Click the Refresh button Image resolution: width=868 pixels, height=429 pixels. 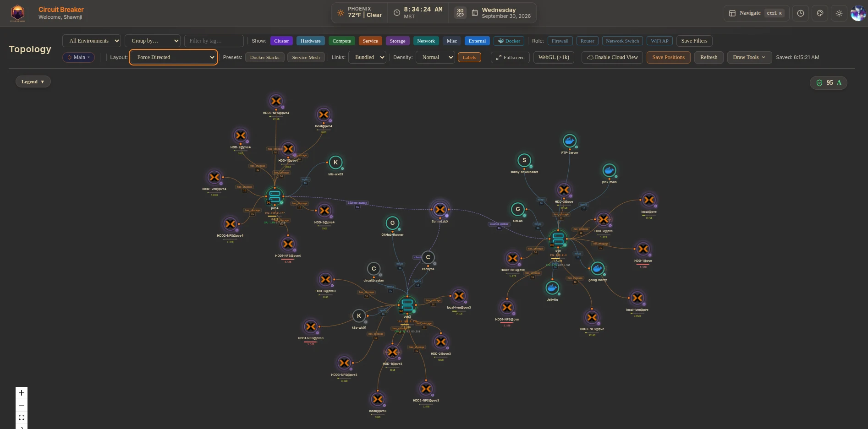click(709, 57)
